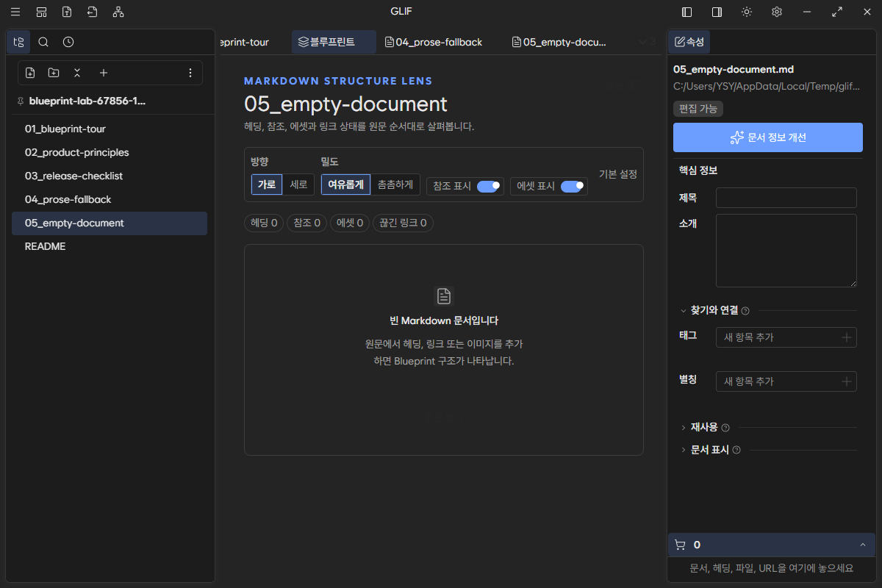The width and height of the screenshot is (882, 588).
Task: Toggle the 에셋 표시 switch
Action: (573, 186)
